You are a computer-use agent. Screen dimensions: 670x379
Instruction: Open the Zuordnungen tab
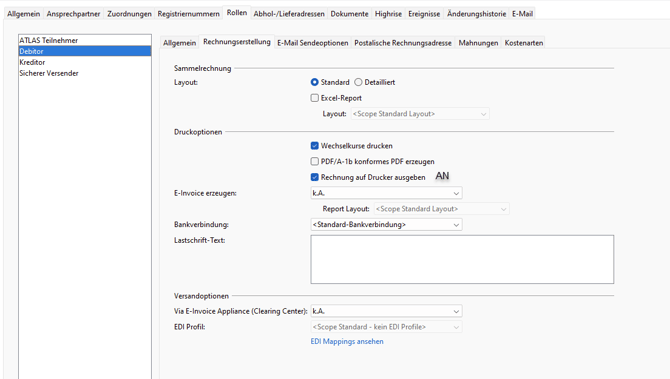(129, 14)
